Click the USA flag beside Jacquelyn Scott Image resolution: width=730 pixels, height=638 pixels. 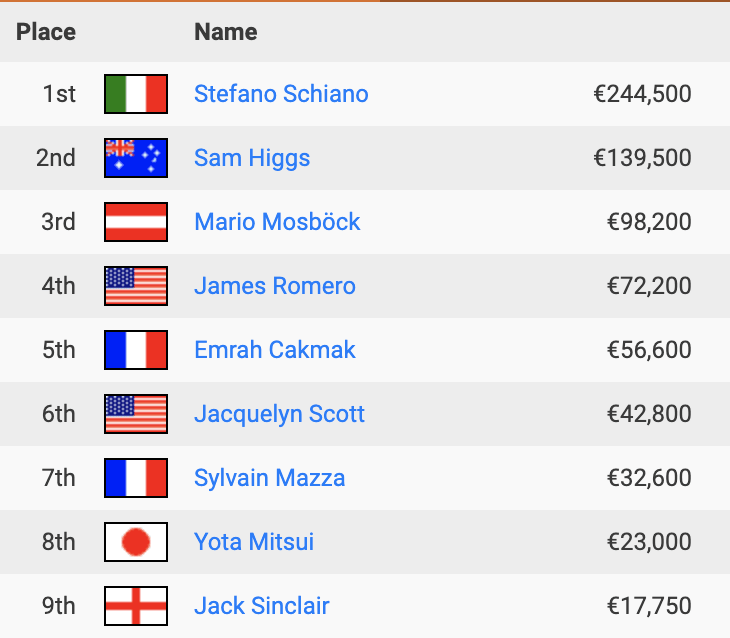(x=135, y=414)
